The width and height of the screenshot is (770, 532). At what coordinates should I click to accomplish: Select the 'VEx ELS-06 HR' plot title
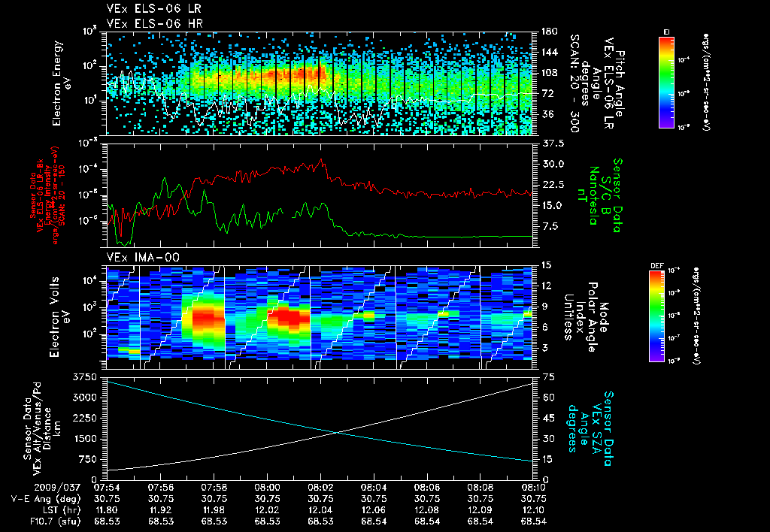tap(154, 23)
